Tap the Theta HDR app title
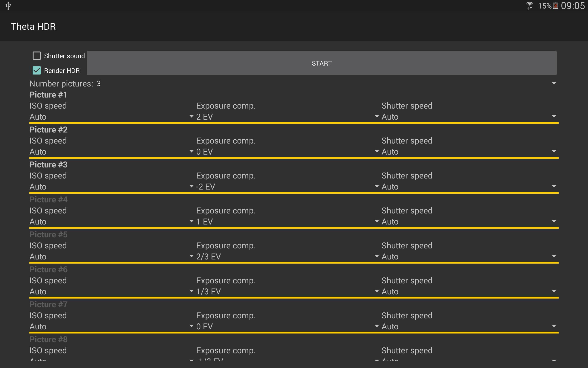The height and width of the screenshot is (368, 588). [34, 26]
